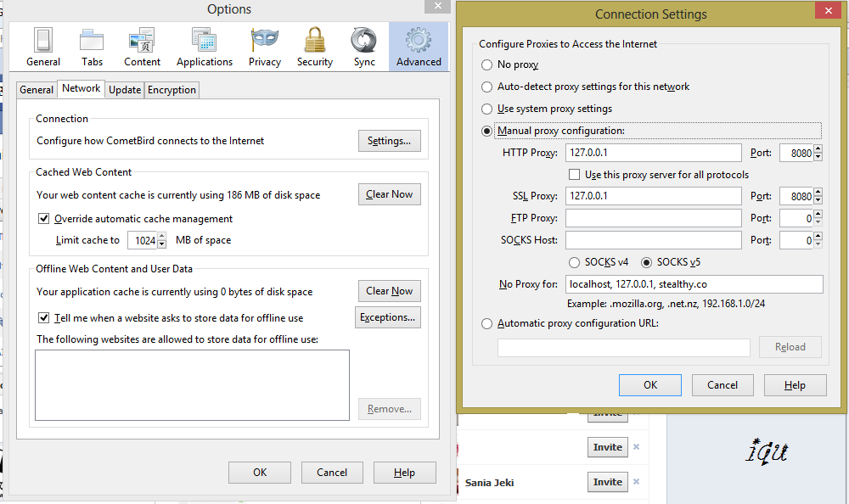This screenshot has height=504, width=849.
Task: Clear cached web content now
Action: (390, 194)
